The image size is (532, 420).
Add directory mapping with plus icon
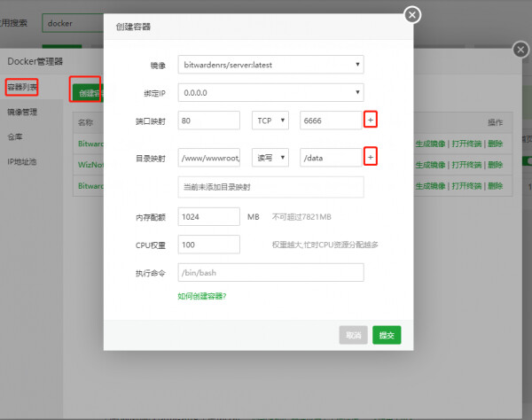371,156
